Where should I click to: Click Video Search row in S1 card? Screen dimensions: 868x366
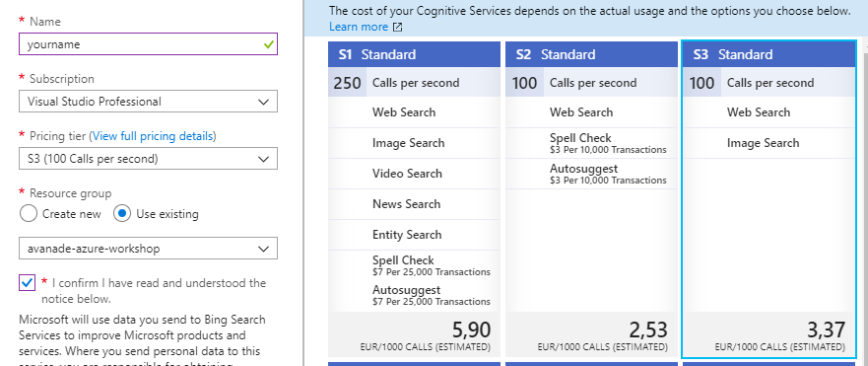pos(414,174)
